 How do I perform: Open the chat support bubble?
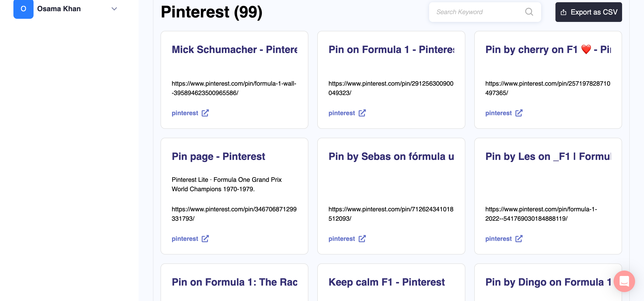point(624,281)
